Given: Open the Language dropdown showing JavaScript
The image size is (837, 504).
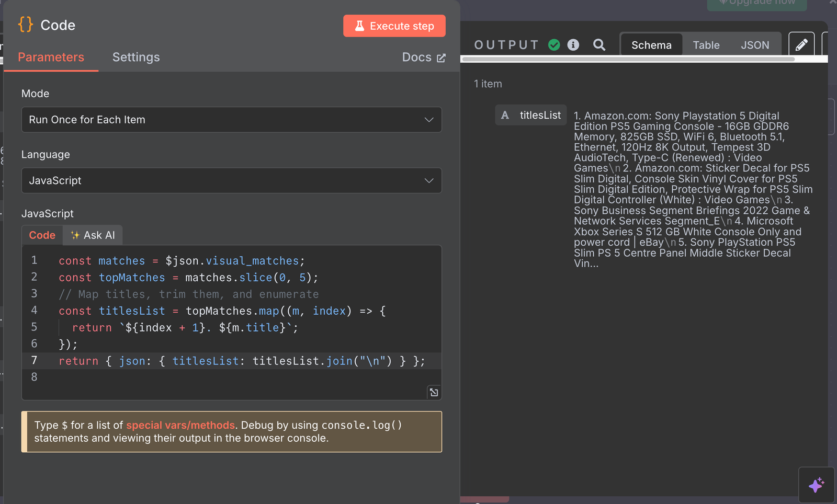Looking at the screenshot, I should [231, 180].
